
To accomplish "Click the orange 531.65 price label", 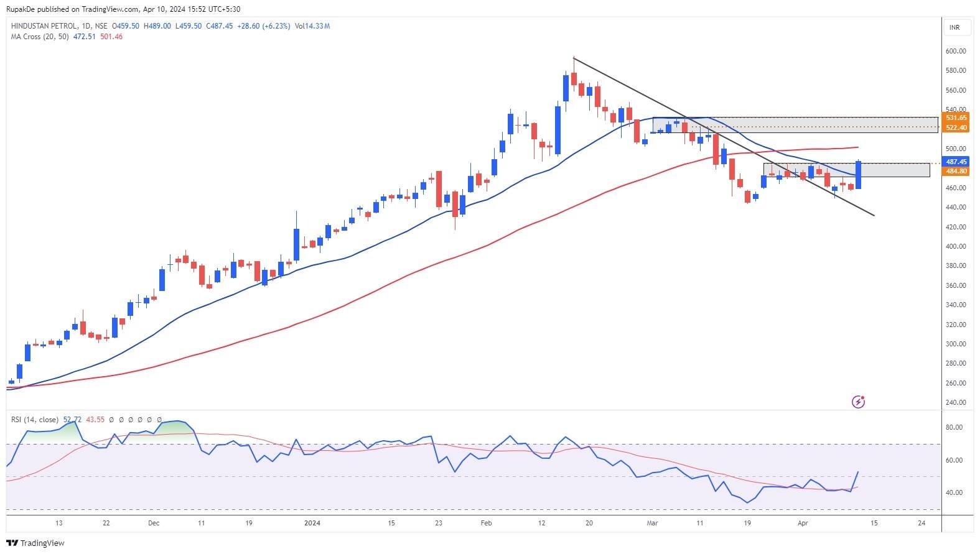I will point(956,118).
